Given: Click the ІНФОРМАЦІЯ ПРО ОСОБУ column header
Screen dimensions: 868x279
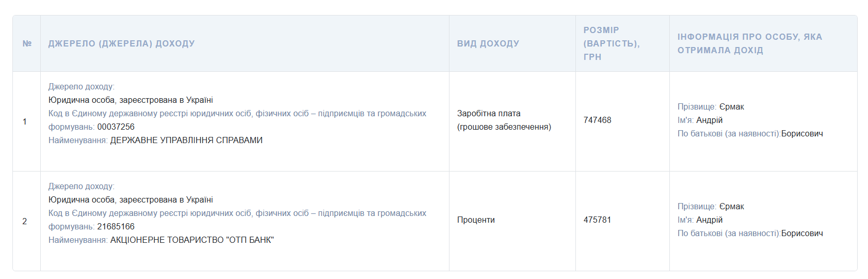Looking at the screenshot, I should point(749,43).
